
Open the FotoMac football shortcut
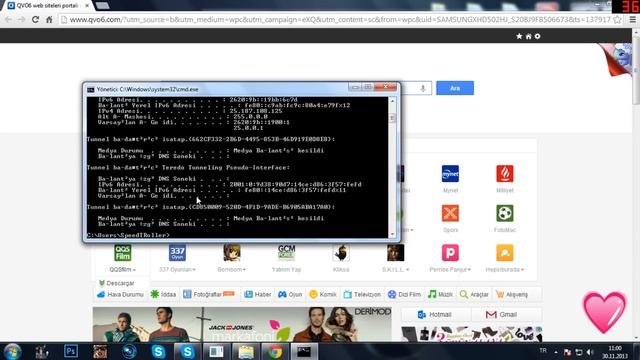click(x=504, y=213)
